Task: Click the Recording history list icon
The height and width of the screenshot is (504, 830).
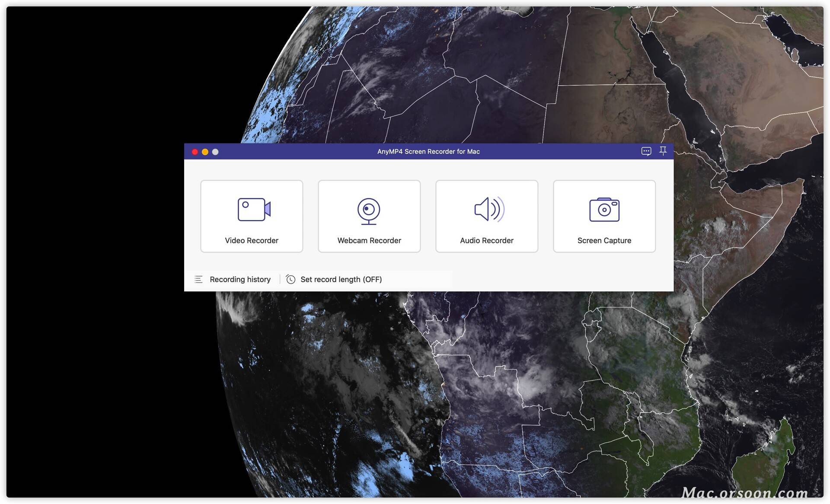Action: [198, 279]
